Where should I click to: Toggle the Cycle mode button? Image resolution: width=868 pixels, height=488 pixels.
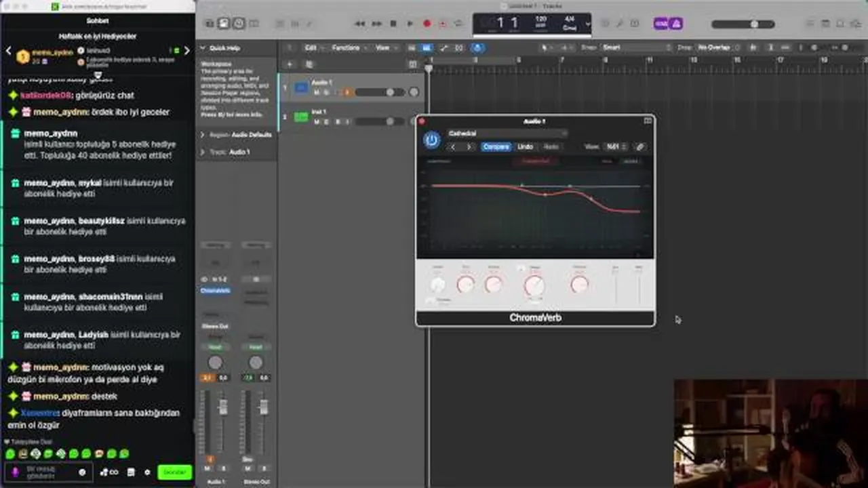pos(459,24)
